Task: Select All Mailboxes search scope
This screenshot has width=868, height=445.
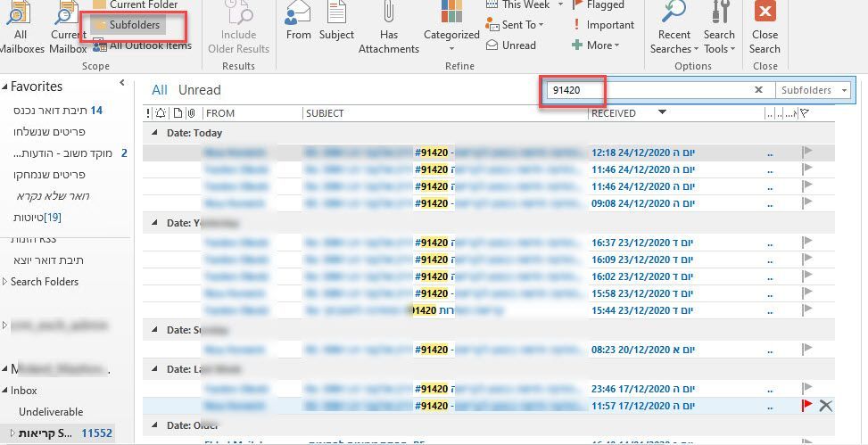Action: click(x=21, y=28)
